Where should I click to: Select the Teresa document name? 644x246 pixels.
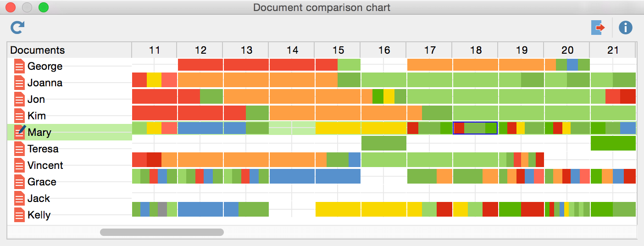(43, 149)
